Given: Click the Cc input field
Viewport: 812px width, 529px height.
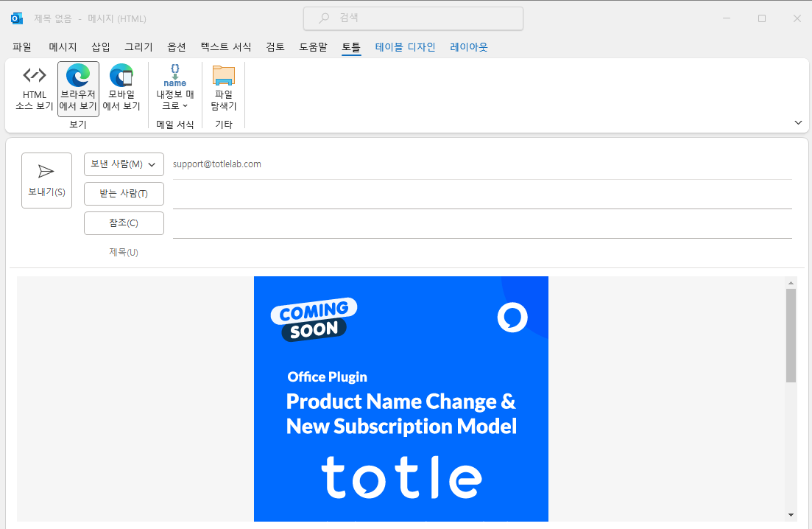Looking at the screenshot, I should (x=482, y=224).
